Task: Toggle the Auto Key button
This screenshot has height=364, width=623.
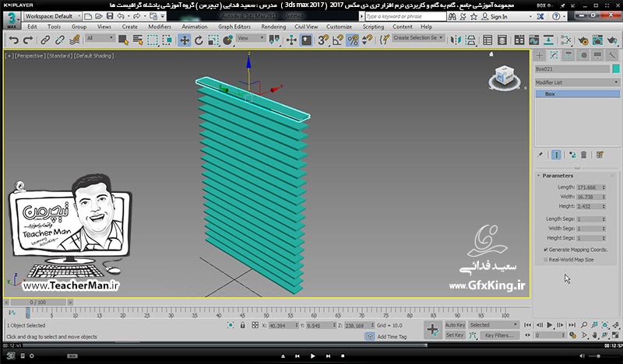Action: [455, 325]
